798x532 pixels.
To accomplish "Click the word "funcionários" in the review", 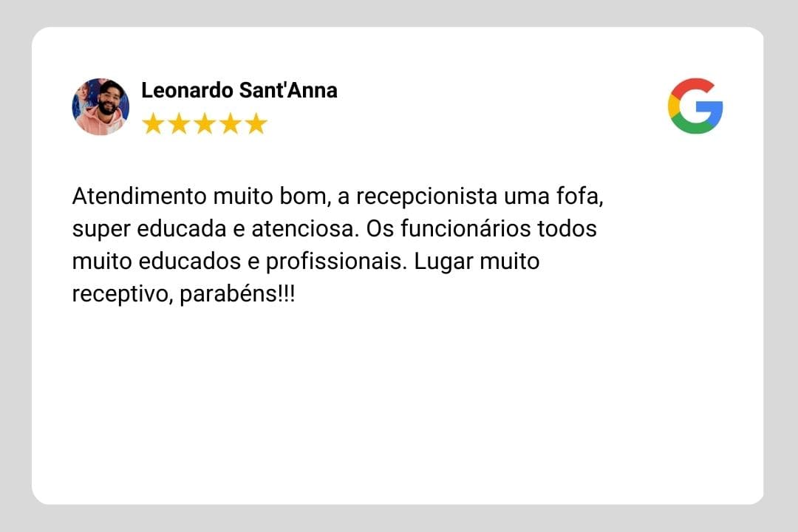I will pyautogui.click(x=465, y=228).
